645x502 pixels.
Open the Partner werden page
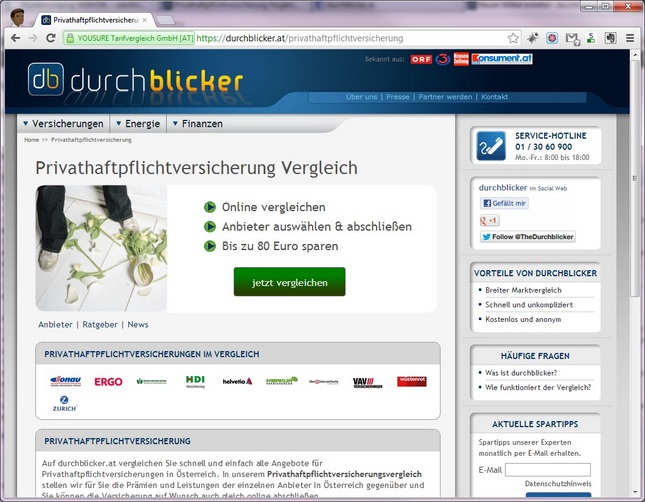[445, 97]
